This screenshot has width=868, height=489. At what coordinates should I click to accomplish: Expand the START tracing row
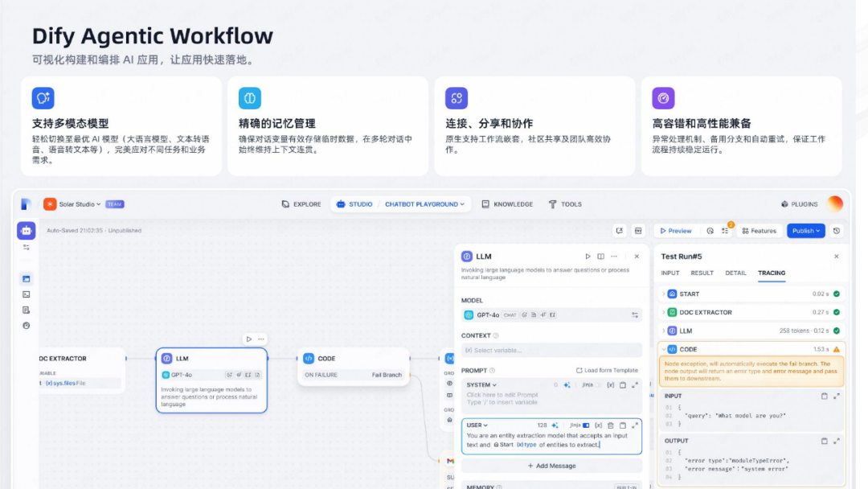coord(751,294)
